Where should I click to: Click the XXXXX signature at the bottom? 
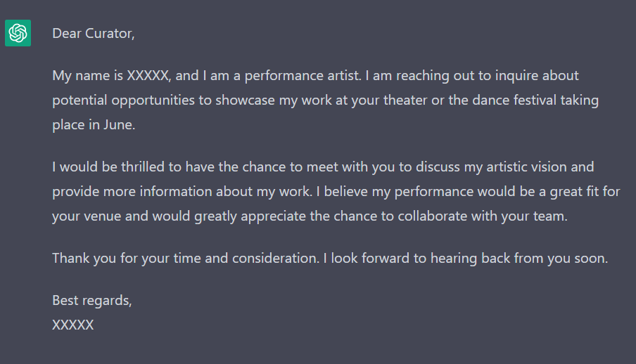[x=73, y=325]
